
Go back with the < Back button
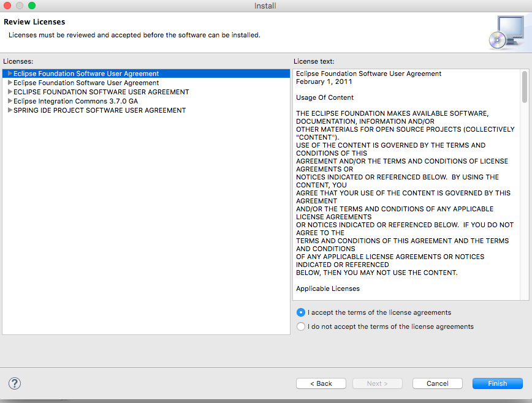click(x=321, y=383)
